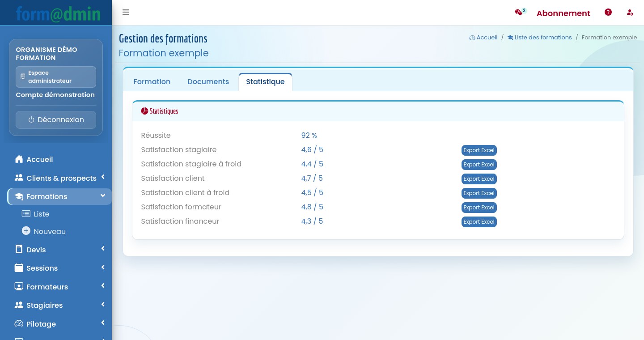
Task: Click the Réussite value 92 %
Action: [x=309, y=136]
